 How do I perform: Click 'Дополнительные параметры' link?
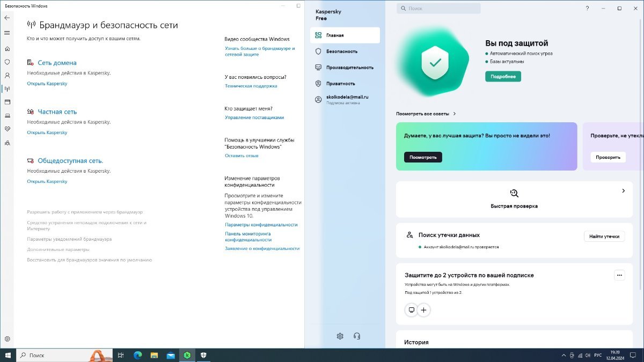pyautogui.click(x=58, y=249)
